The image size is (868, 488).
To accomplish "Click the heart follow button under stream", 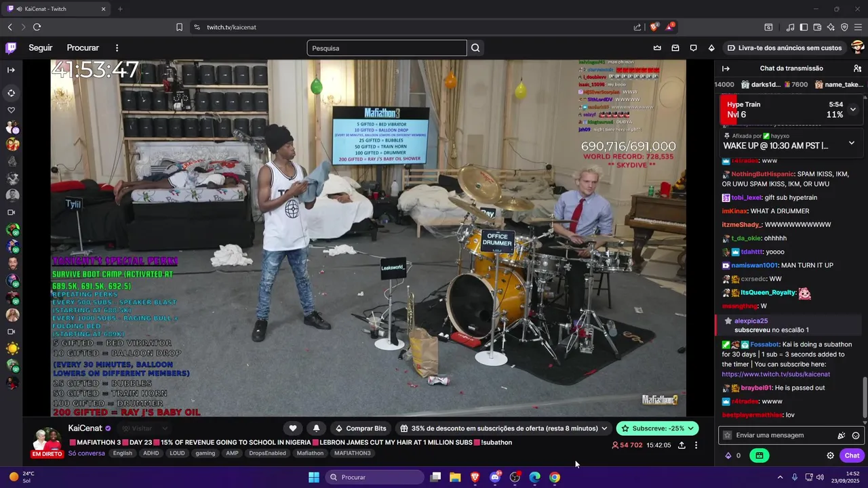I will [293, 428].
